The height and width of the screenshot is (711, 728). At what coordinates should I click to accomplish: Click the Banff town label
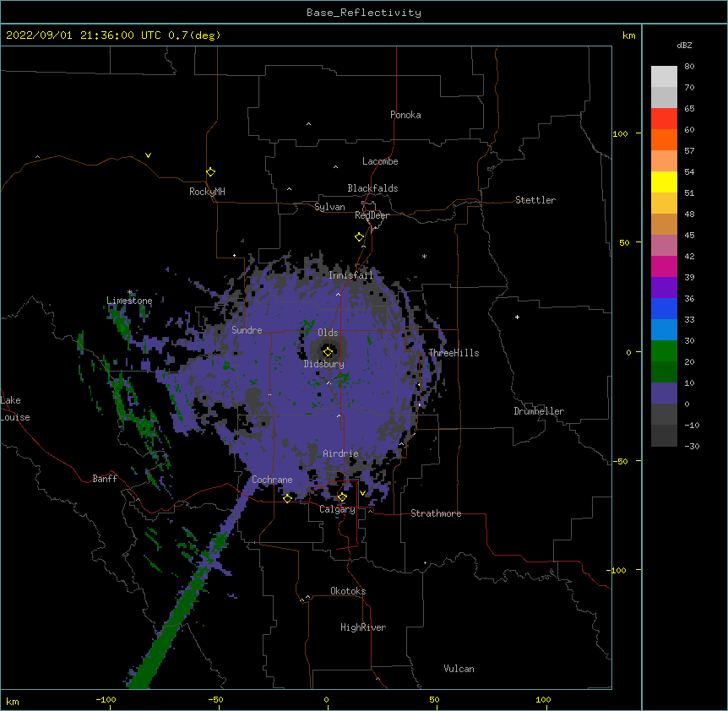click(105, 479)
